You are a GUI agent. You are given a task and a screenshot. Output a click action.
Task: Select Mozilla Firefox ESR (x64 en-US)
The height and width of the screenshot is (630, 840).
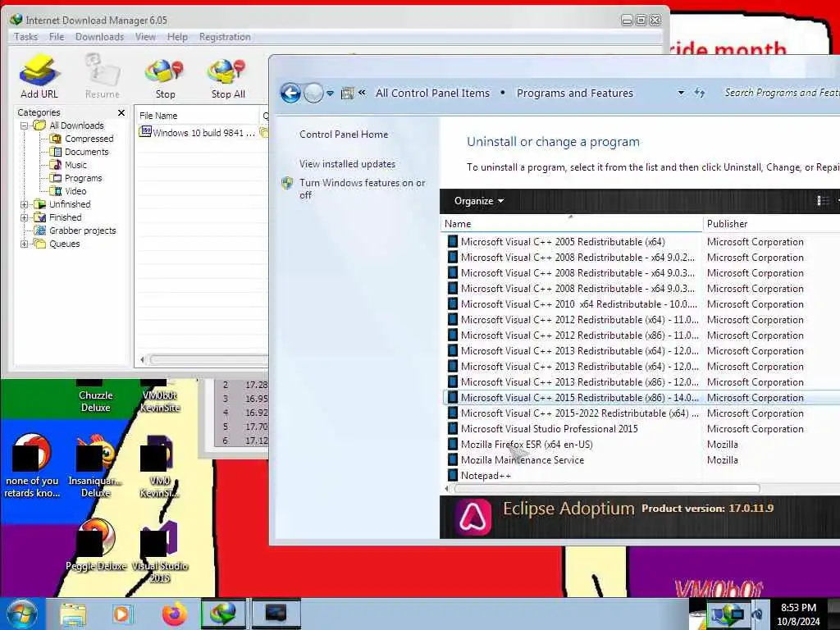527,445
